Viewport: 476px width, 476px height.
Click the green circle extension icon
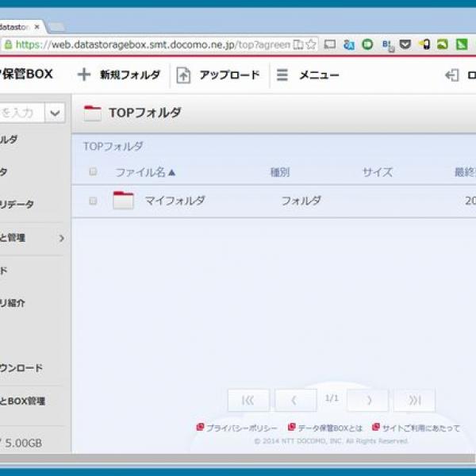click(x=367, y=45)
